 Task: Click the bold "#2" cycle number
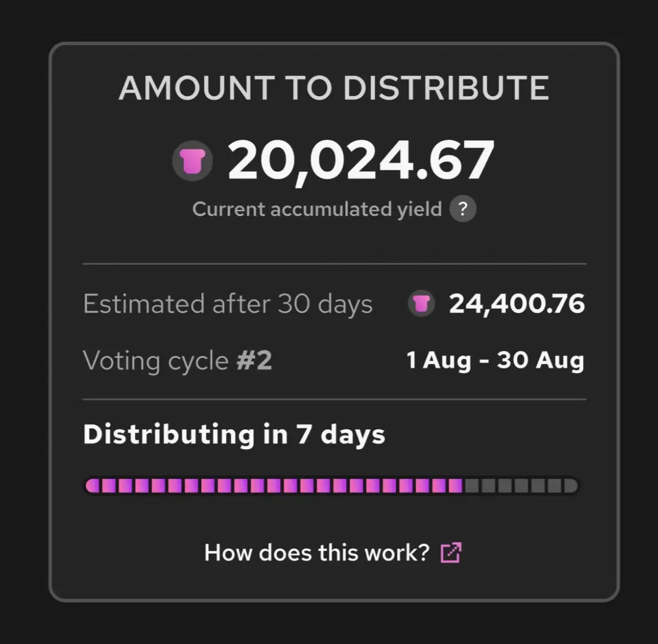255,361
